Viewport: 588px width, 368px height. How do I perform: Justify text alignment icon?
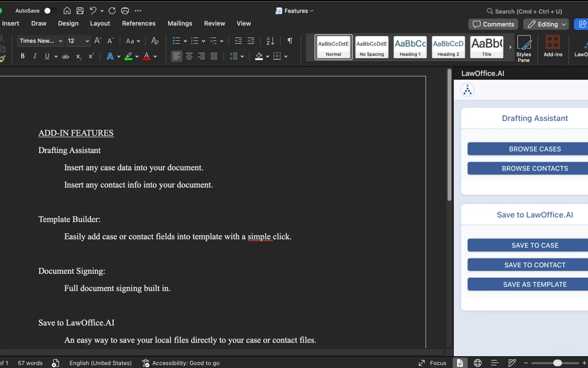[x=214, y=56]
